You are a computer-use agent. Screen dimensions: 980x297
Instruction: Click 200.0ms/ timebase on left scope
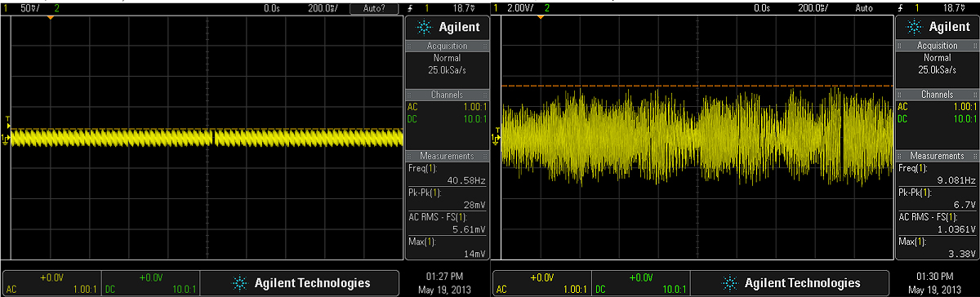[323, 7]
